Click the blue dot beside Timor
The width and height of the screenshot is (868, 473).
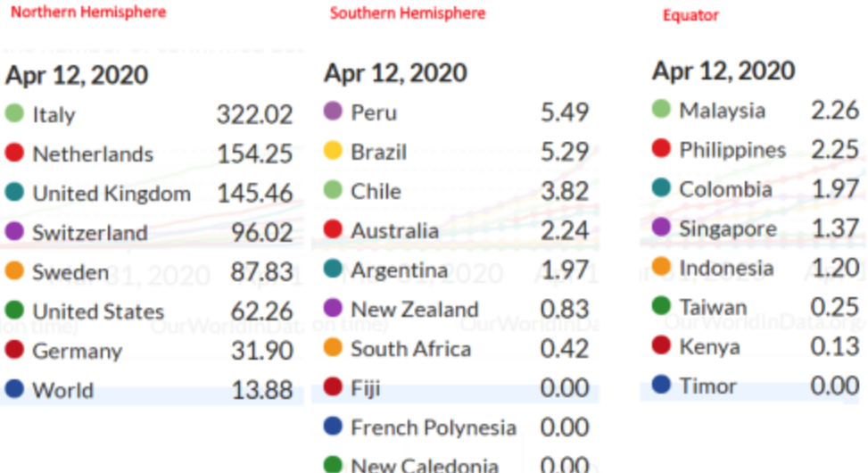click(x=661, y=386)
